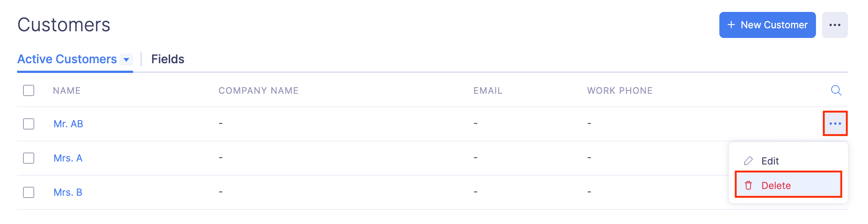
Task: Select the Mrs. A row checkbox
Action: click(29, 158)
